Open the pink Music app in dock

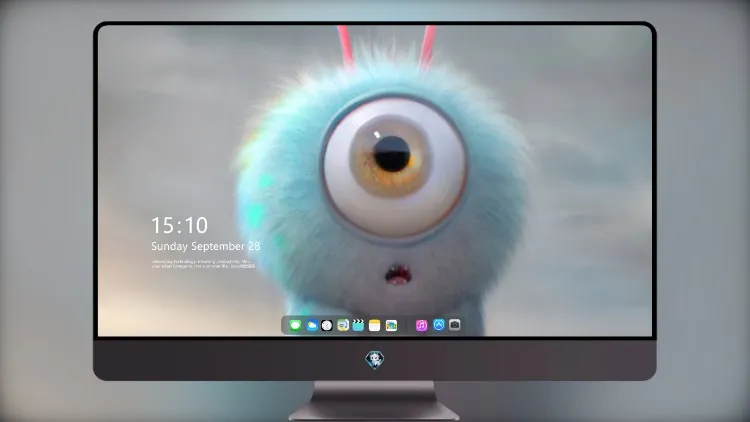[x=421, y=325]
